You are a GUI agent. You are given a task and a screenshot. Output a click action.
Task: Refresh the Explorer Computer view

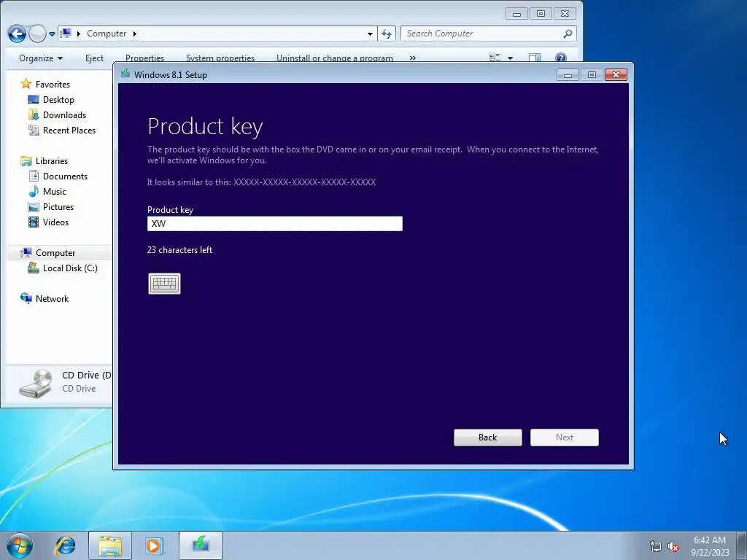pyautogui.click(x=387, y=34)
